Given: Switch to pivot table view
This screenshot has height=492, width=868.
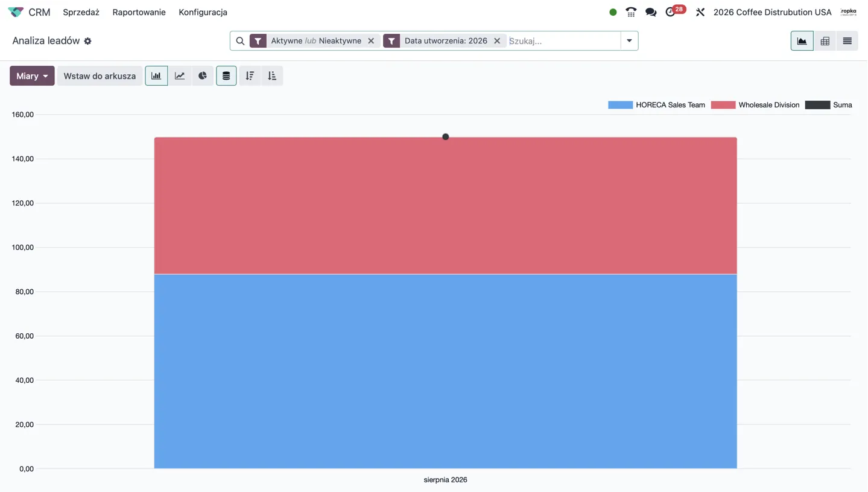Looking at the screenshot, I should (x=825, y=41).
